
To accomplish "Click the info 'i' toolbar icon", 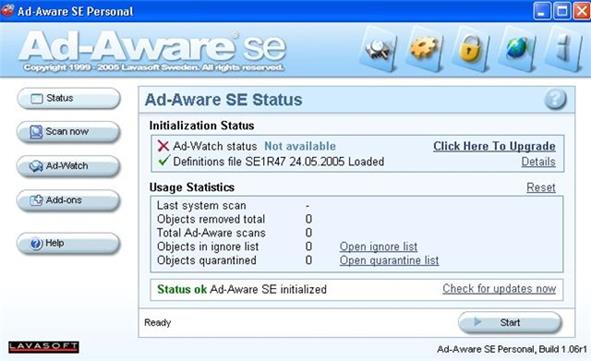I will [x=563, y=49].
